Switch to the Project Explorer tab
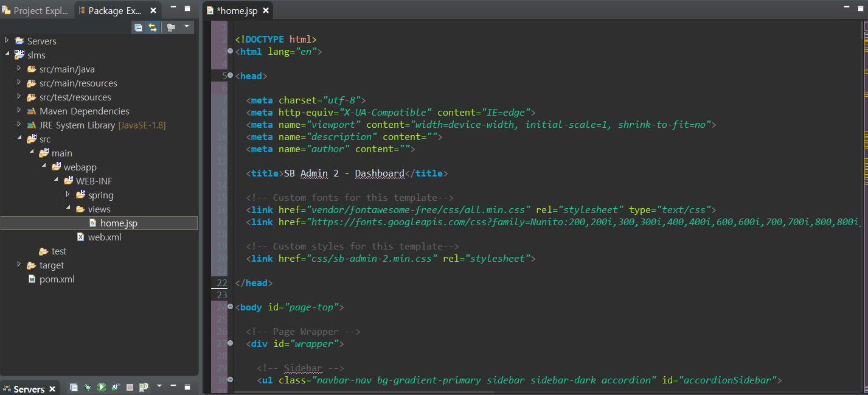The width and height of the screenshot is (868, 395). tap(36, 11)
